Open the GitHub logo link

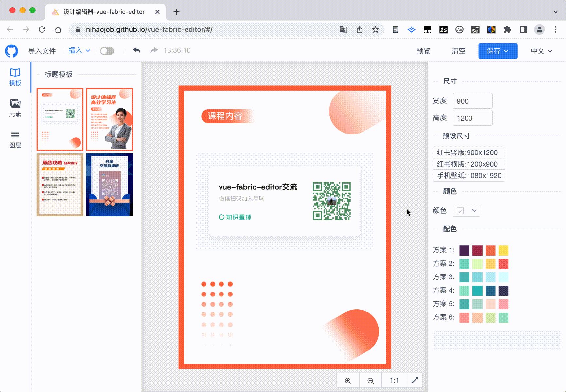[11, 51]
